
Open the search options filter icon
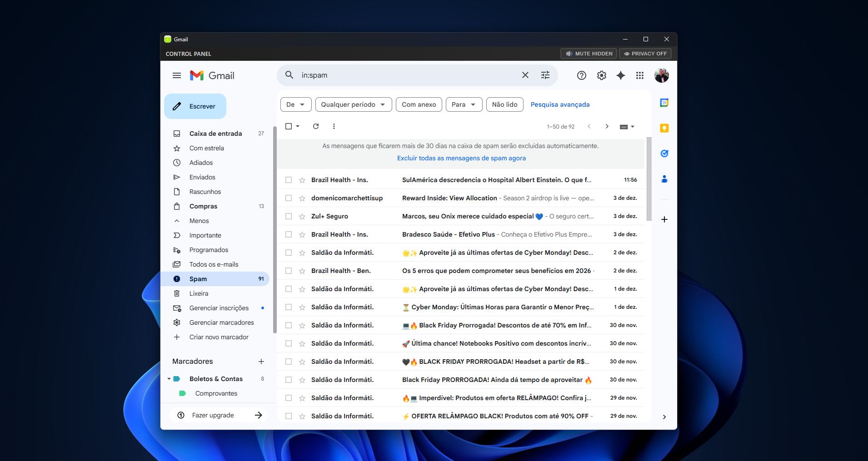tap(545, 75)
